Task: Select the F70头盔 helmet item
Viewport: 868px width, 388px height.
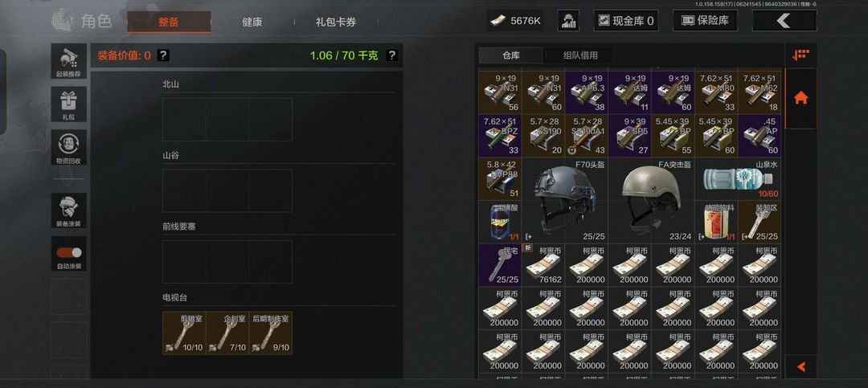Action: (x=565, y=200)
